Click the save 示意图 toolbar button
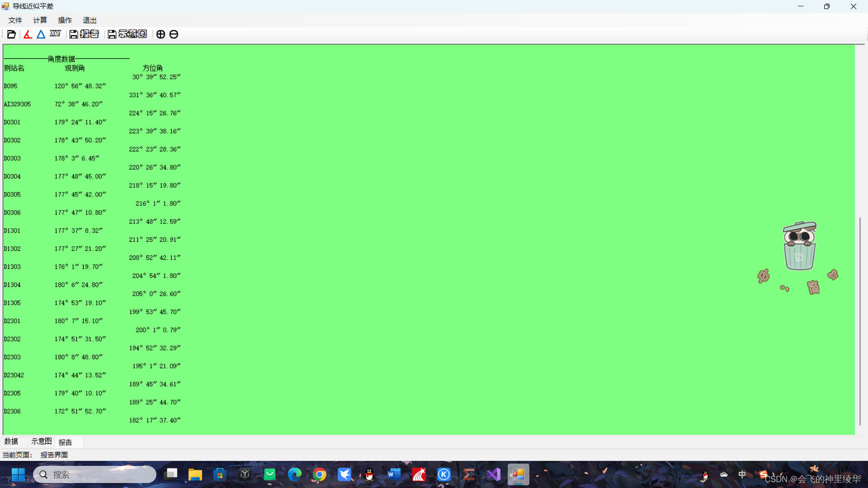Screen dimensions: 868x488 click(x=127, y=34)
